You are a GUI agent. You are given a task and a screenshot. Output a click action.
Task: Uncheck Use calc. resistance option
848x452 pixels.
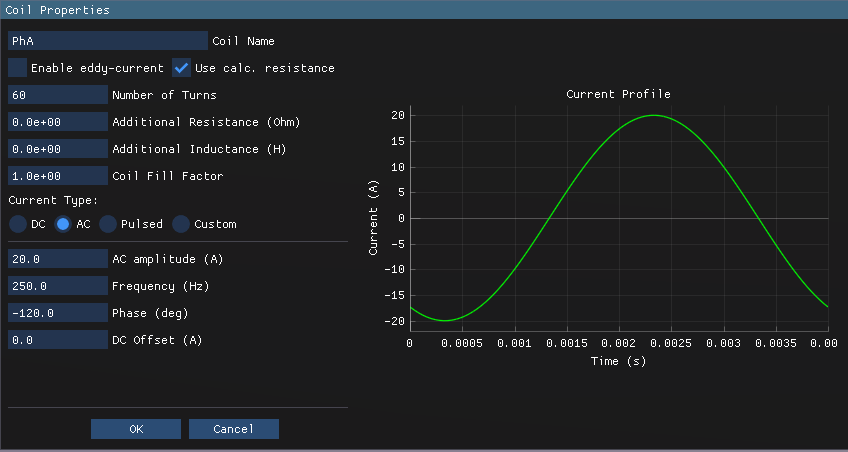(x=182, y=68)
